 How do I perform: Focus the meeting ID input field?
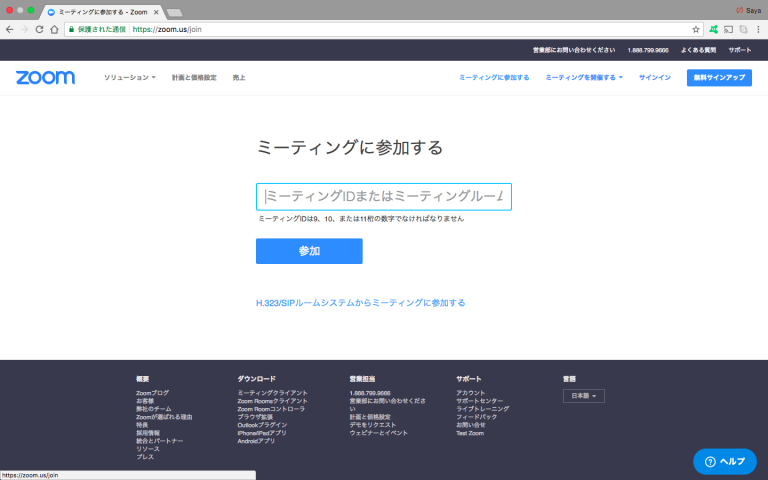[x=384, y=196]
